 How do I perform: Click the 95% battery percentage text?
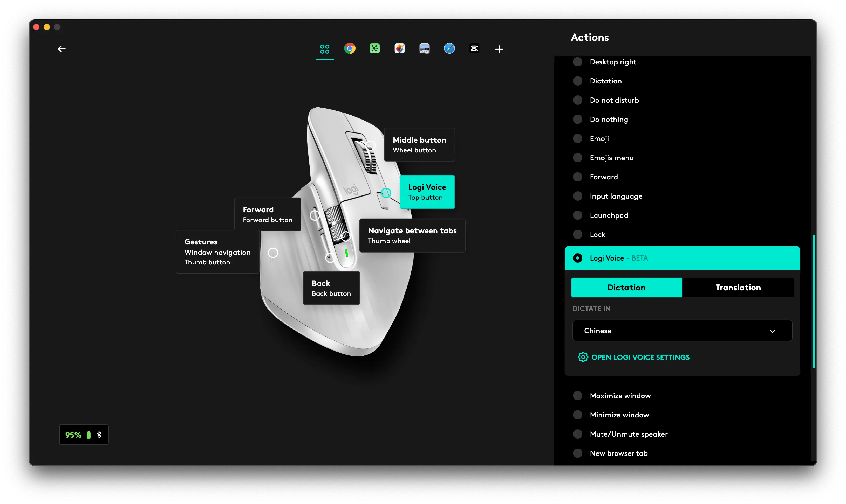73,435
